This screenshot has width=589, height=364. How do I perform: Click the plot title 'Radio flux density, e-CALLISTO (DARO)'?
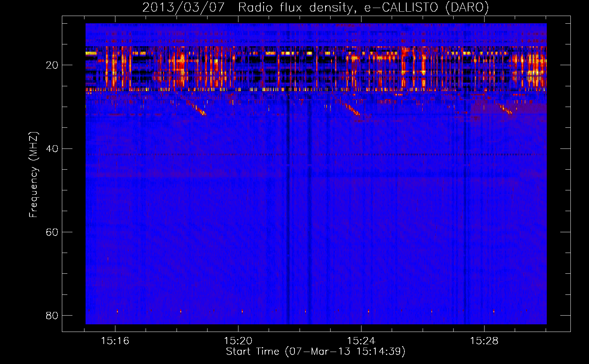click(x=363, y=8)
